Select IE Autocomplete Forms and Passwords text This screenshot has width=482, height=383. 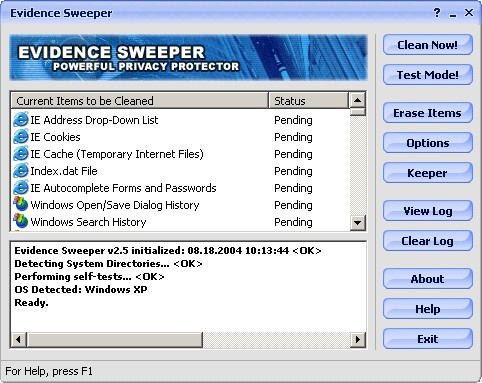[123, 188]
